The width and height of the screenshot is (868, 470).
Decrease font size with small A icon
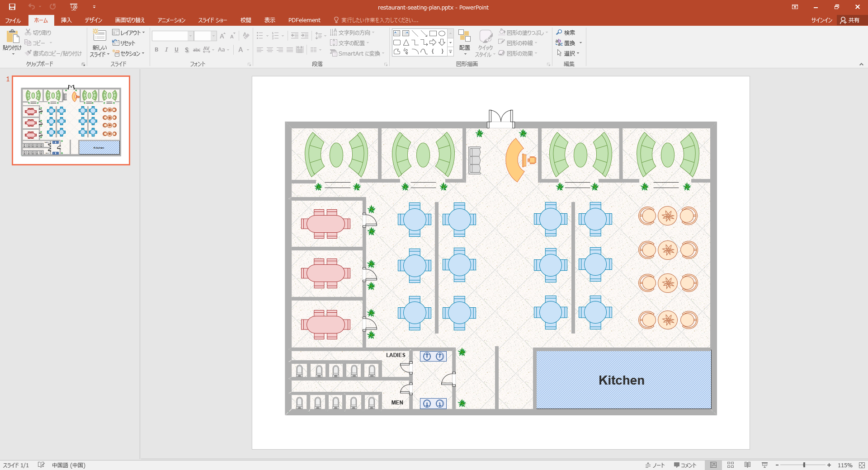tap(232, 36)
